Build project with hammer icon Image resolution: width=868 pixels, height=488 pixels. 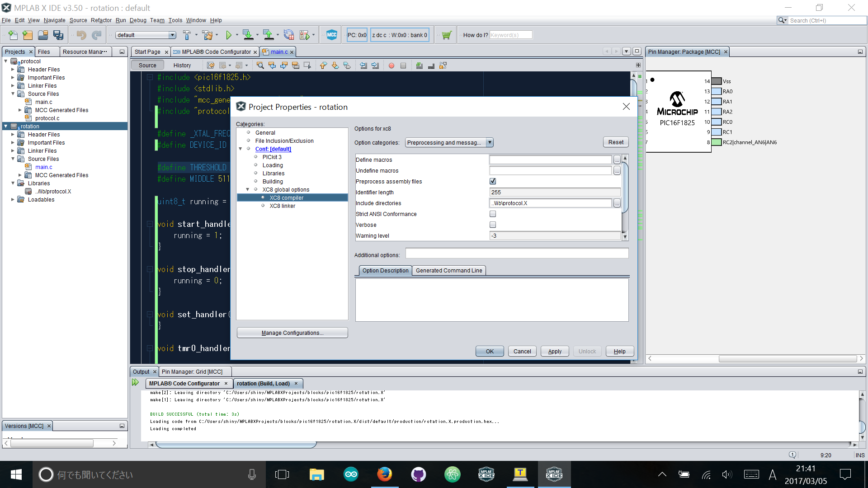click(187, 35)
